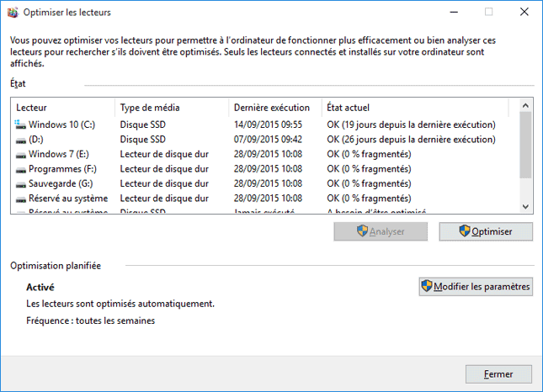Open Modifier les paramètres
The image size is (543, 392).
point(476,287)
